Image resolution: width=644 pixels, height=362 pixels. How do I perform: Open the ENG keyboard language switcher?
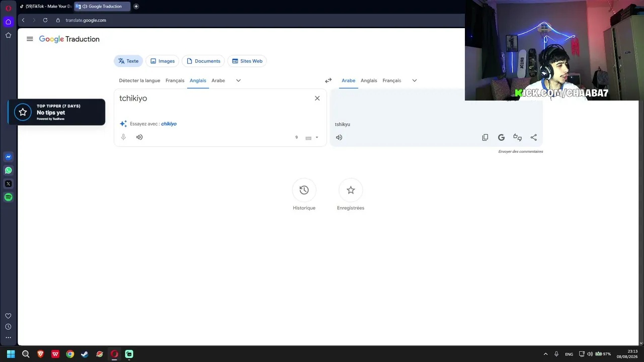[569, 354]
